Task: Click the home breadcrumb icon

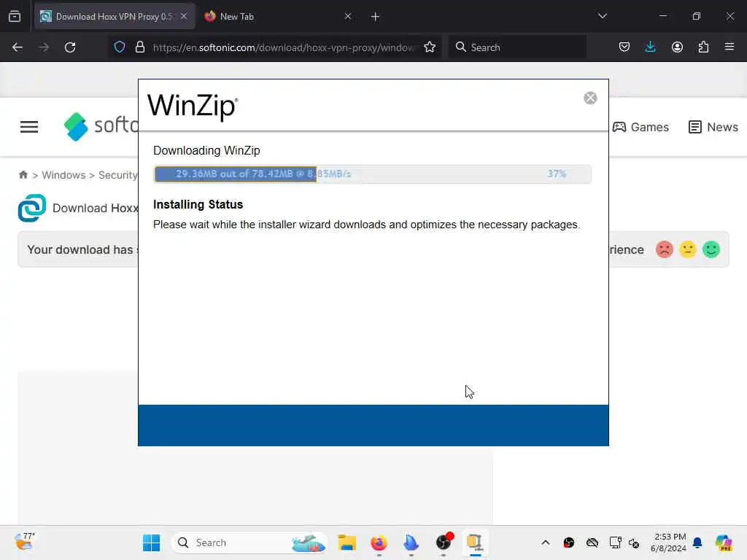Action: click(x=23, y=175)
